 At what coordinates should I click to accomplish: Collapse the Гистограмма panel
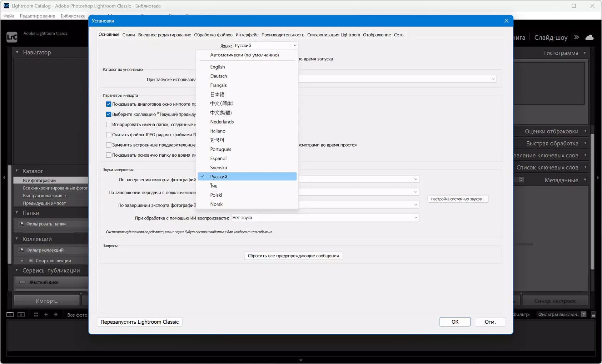point(584,53)
